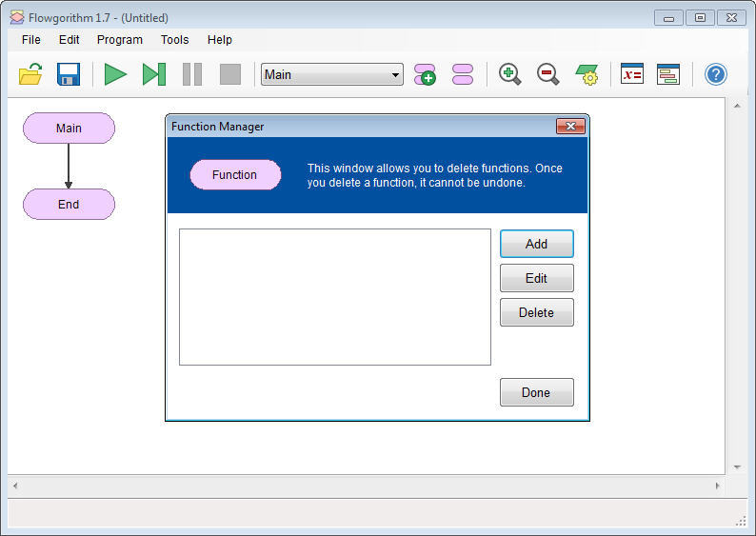The image size is (756, 536).
Task: Close the Function Manager dialog
Action: click(570, 127)
